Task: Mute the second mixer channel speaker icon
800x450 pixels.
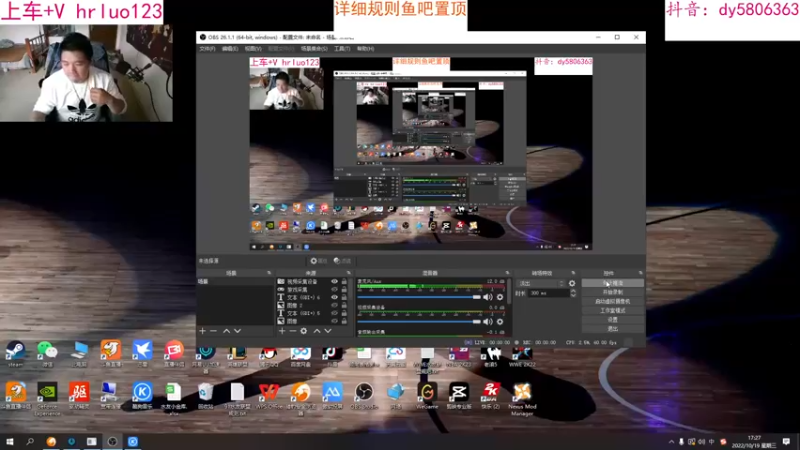Action: tap(488, 321)
